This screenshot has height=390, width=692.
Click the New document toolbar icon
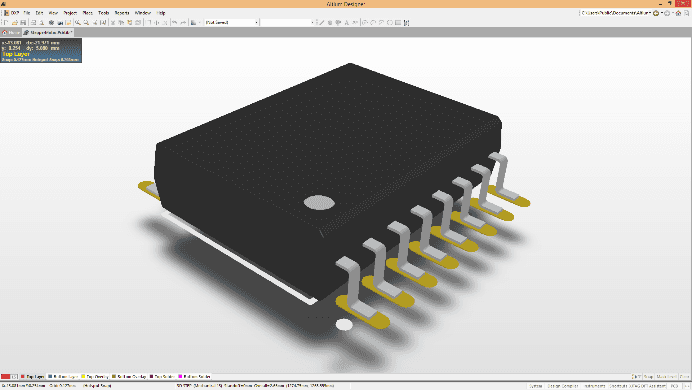(x=7, y=22)
